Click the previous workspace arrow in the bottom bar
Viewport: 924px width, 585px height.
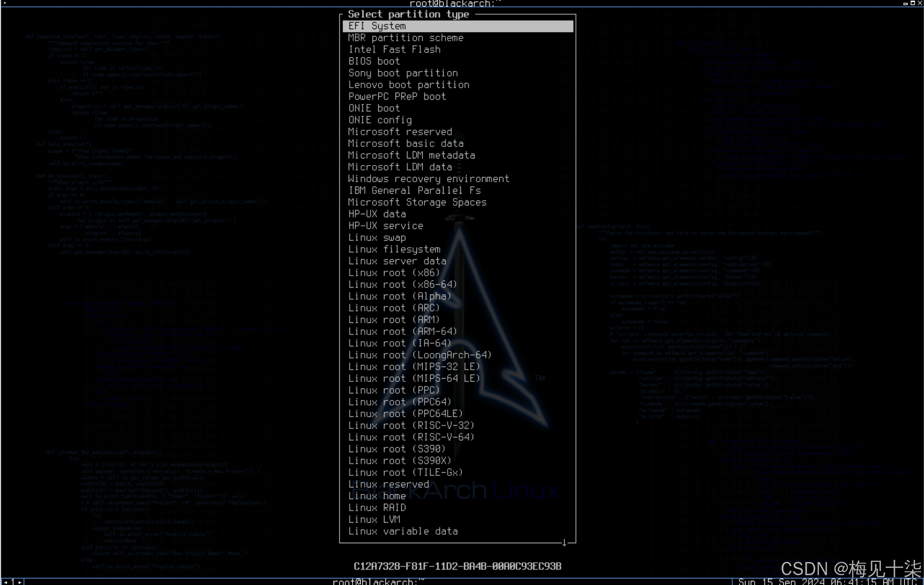(x=5, y=582)
